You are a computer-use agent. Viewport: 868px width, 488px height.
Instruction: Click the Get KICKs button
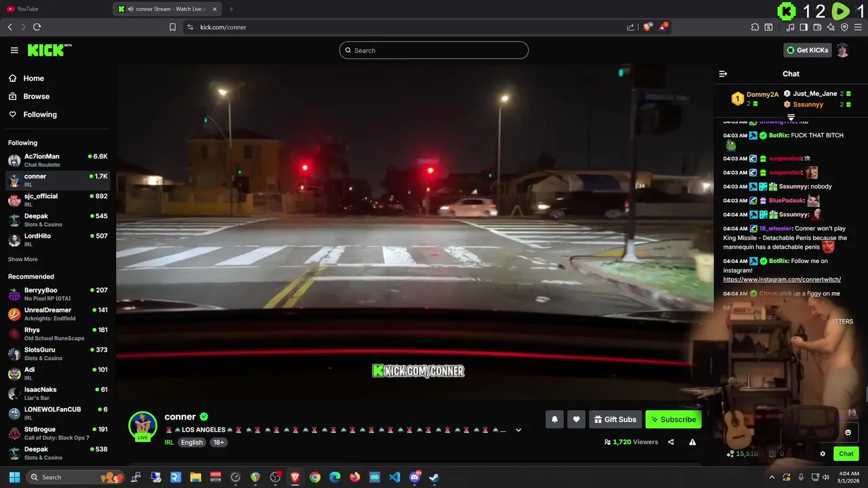pos(807,50)
